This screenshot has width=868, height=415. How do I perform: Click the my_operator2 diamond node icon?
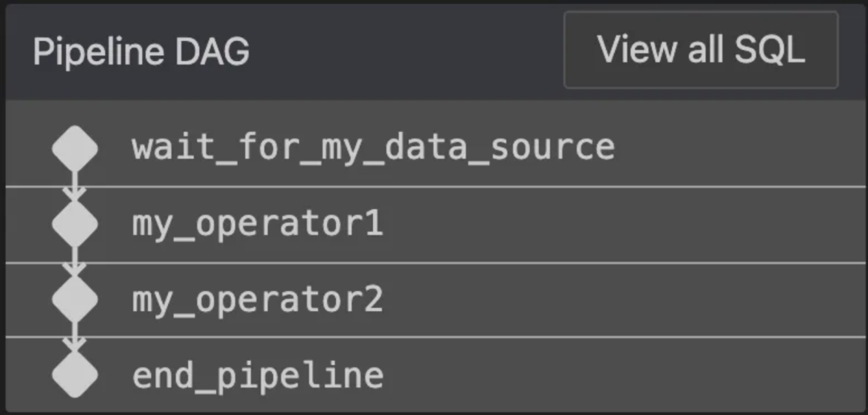click(75, 299)
